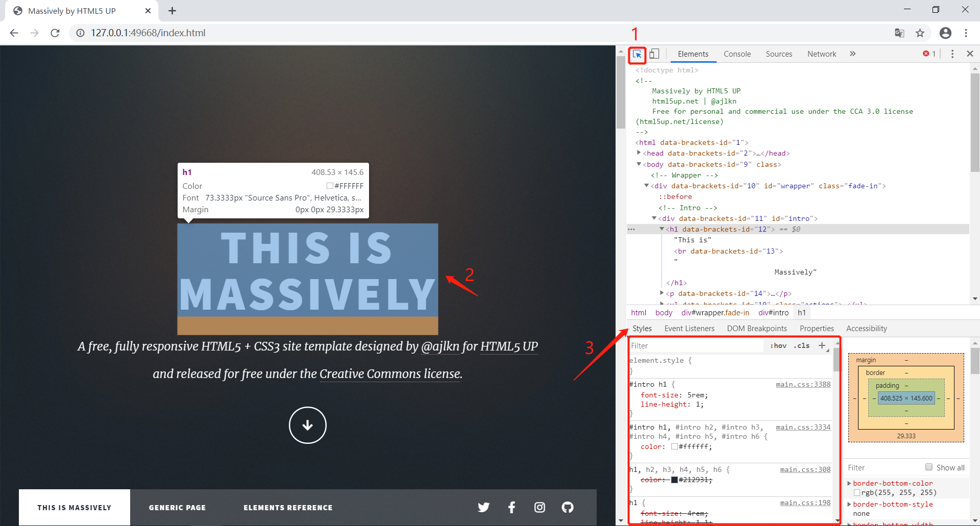Viewport: 980px width, 526px height.
Task: Open the Accessibility pane
Action: click(867, 329)
